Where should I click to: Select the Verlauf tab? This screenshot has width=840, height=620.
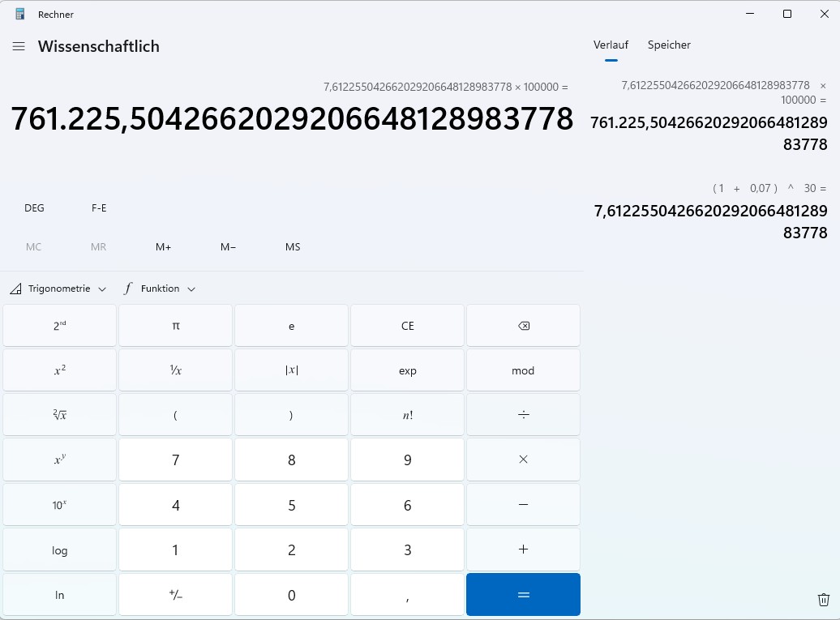(x=611, y=45)
